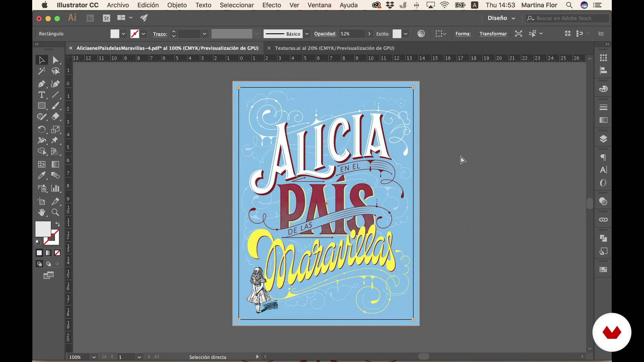Click the Opacidad link
644x362 pixels.
(325, 34)
